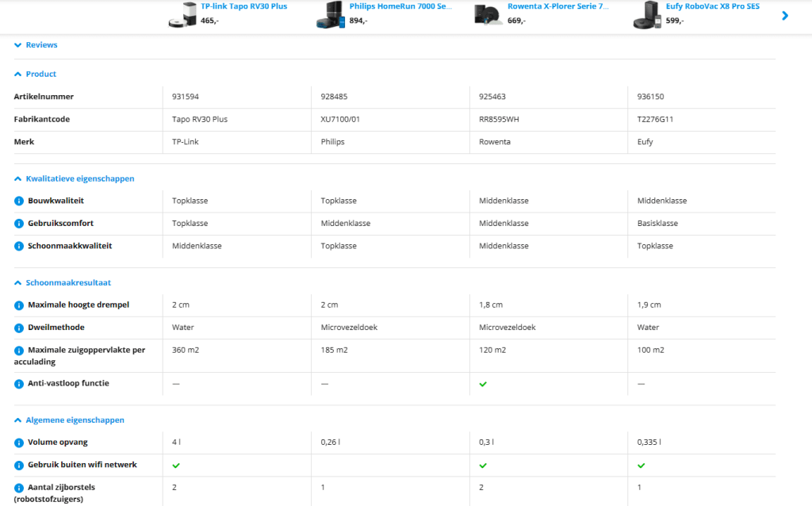The image size is (812, 506).
Task: Open Anti-vastloop functie info icon
Action: coord(19,384)
